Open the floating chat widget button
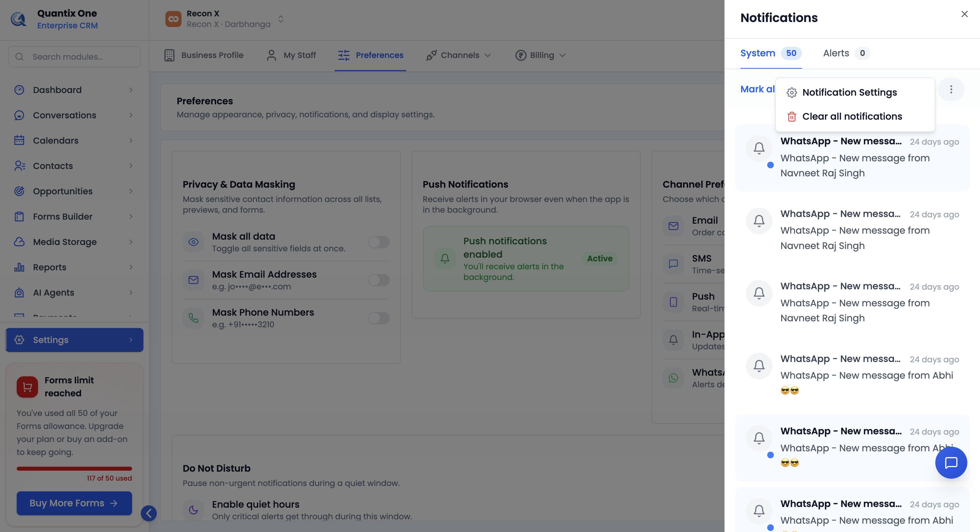This screenshot has height=532, width=980. point(951,462)
